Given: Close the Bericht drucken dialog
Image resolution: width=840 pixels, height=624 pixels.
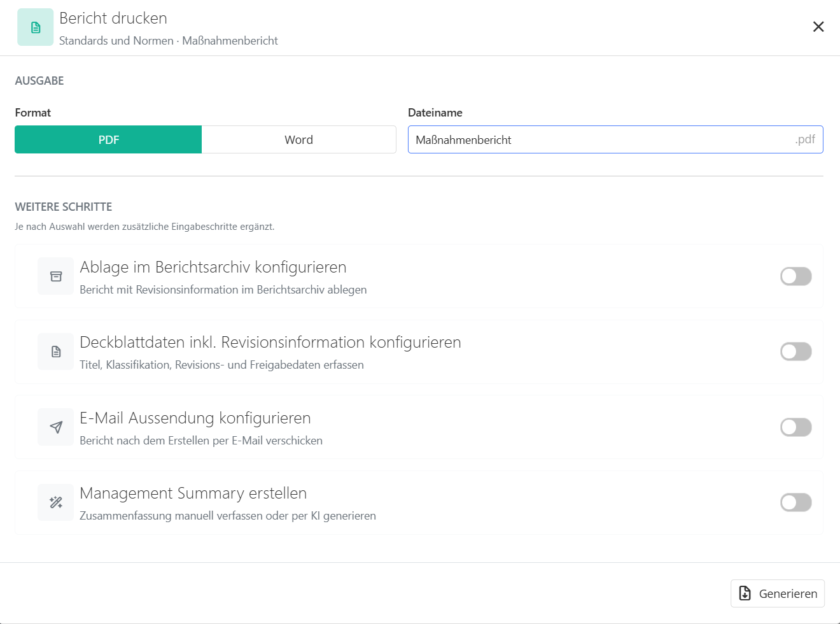Looking at the screenshot, I should (818, 27).
